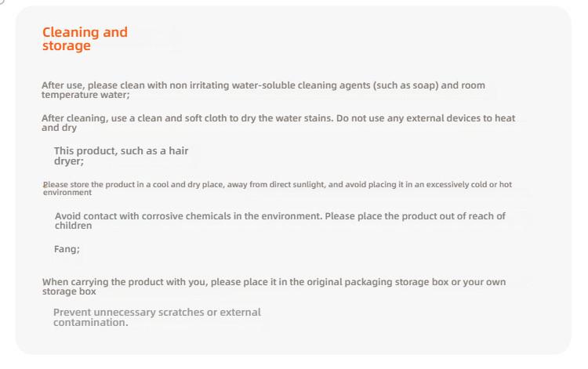Click the "When carrying the product" paragraph

click(x=274, y=286)
